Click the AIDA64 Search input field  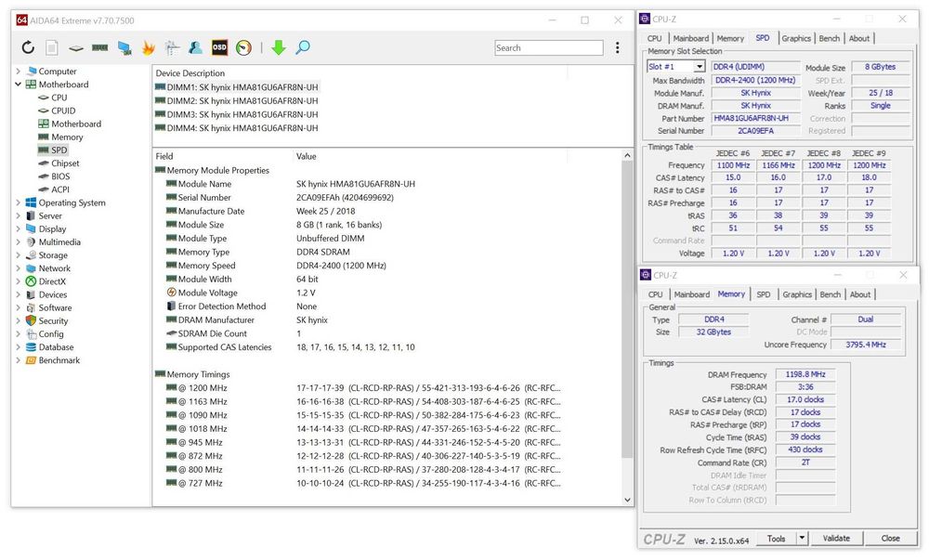click(x=548, y=48)
